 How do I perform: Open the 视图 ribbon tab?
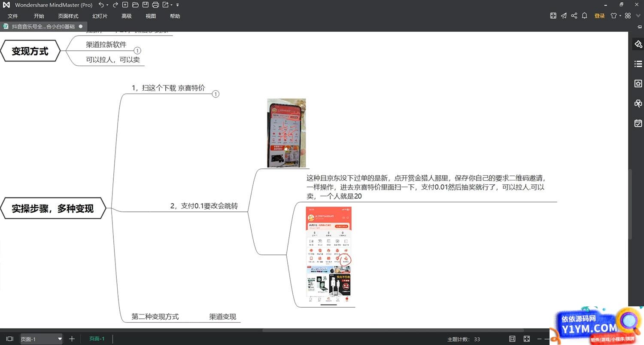pyautogui.click(x=151, y=16)
